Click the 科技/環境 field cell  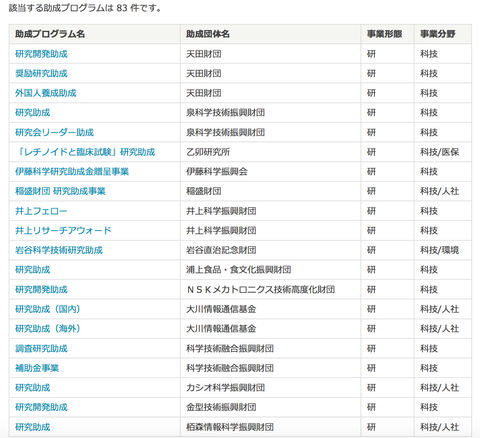pos(443,250)
